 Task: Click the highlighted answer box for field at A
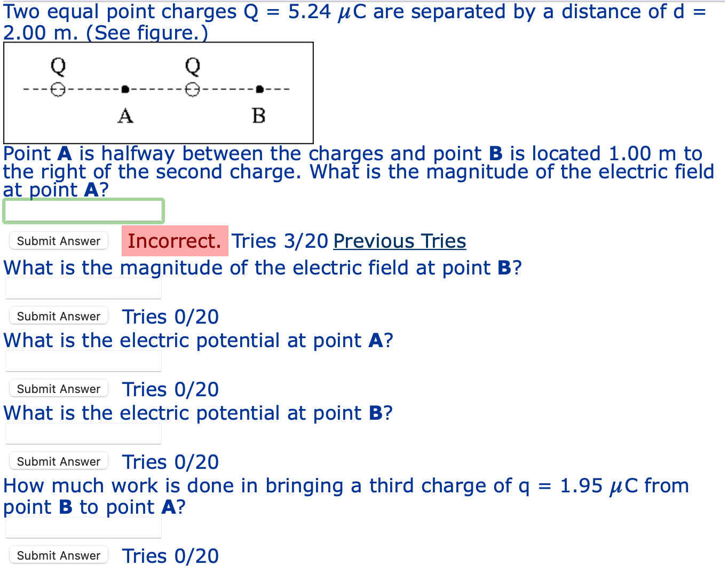pyautogui.click(x=83, y=210)
